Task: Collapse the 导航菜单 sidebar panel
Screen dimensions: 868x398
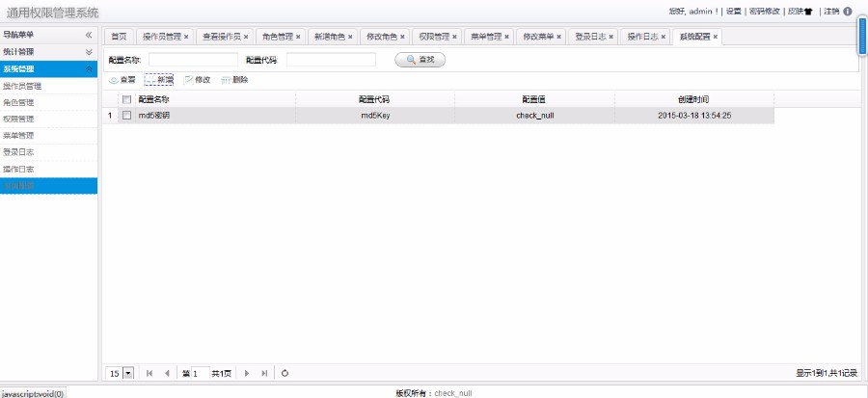Action: (x=89, y=35)
